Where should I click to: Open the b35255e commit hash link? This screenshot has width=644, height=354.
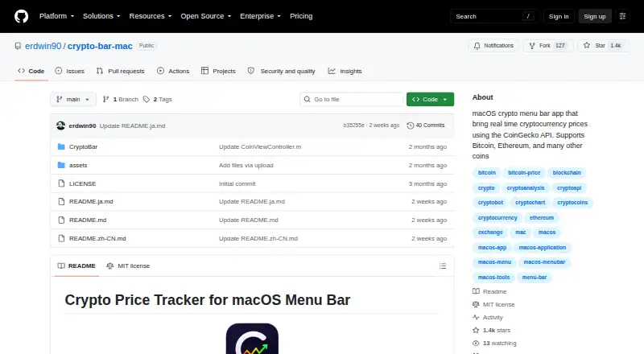tap(353, 126)
